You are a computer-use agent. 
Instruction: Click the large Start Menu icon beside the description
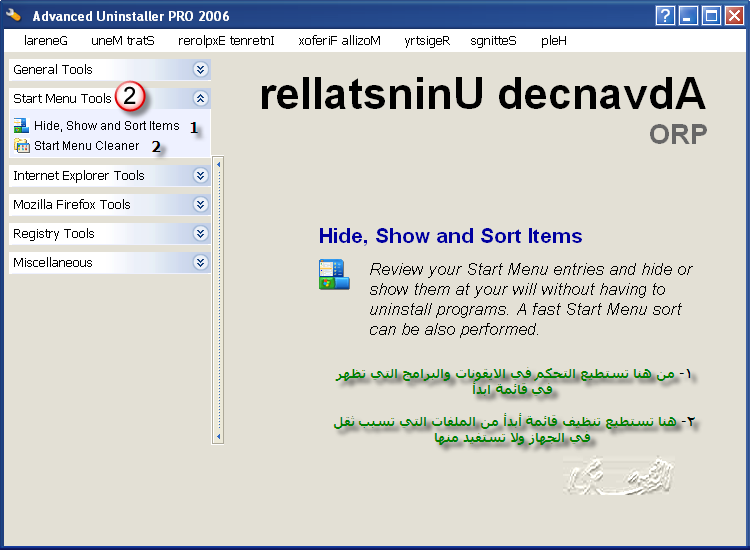334,275
